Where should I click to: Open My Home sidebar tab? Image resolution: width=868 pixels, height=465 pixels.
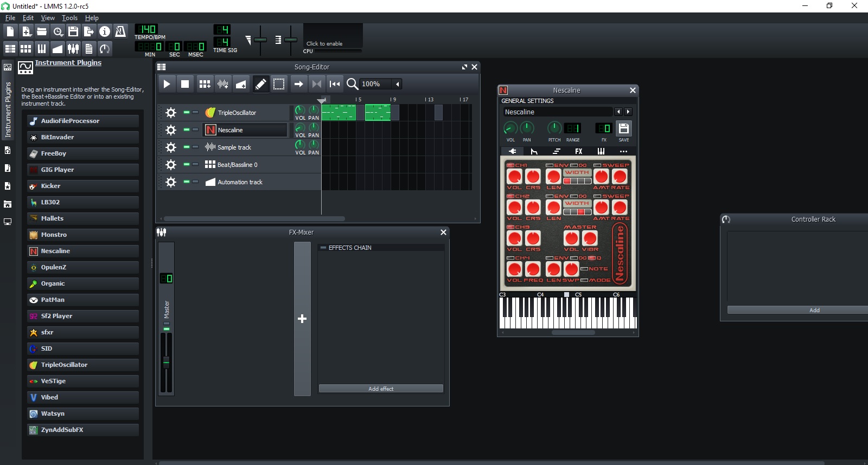[8, 204]
